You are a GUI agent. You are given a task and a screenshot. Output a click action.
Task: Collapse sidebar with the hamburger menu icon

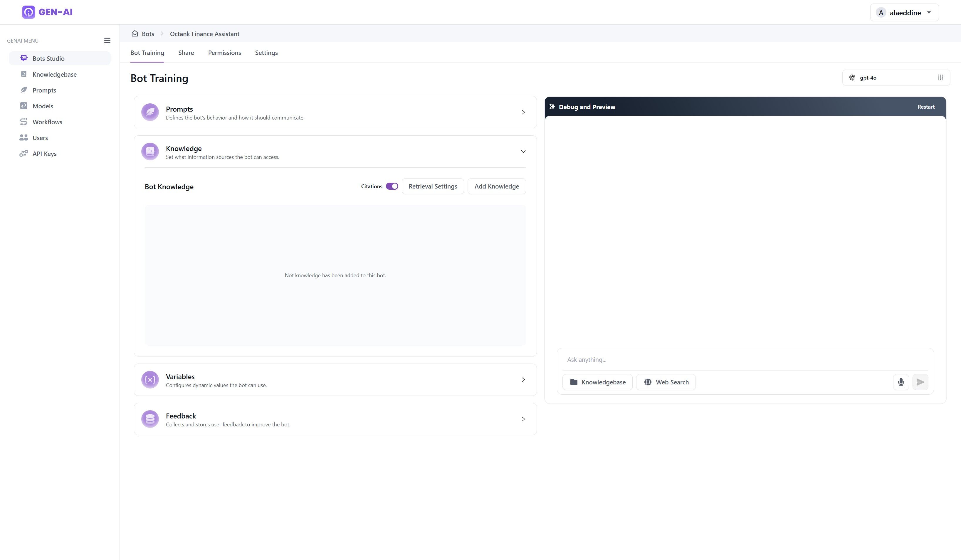click(107, 41)
